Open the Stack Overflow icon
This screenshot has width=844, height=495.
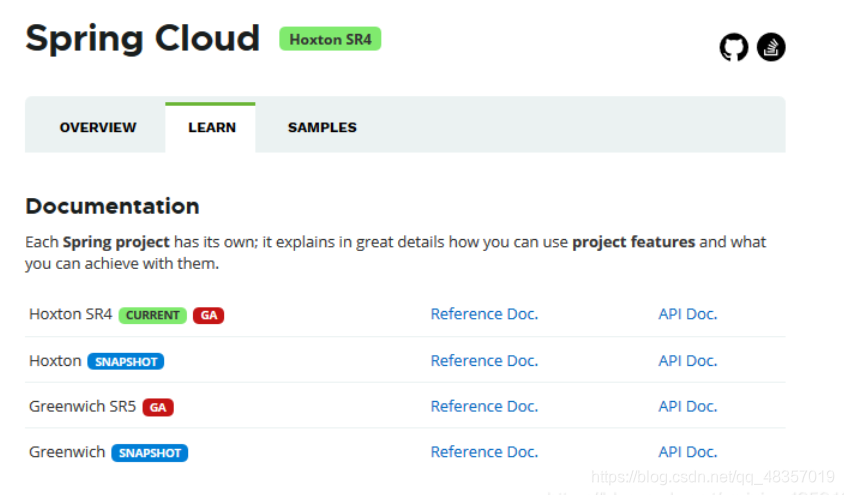coord(771,47)
